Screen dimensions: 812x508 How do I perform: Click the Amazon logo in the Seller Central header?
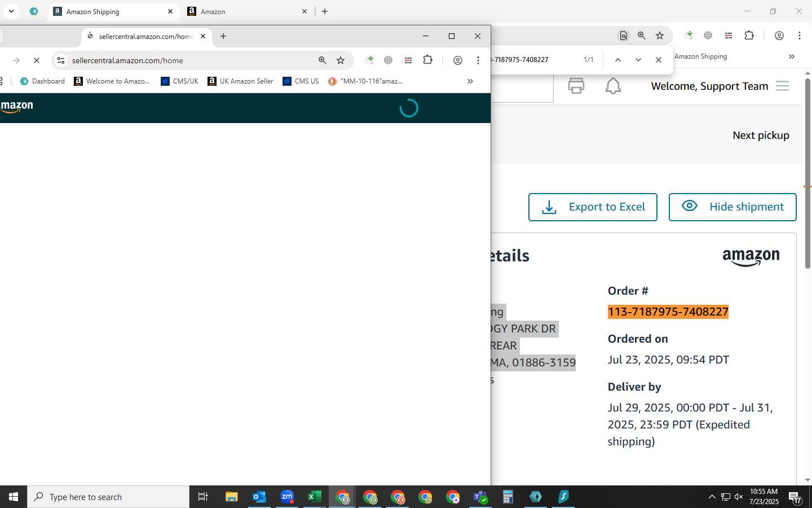tap(16, 107)
